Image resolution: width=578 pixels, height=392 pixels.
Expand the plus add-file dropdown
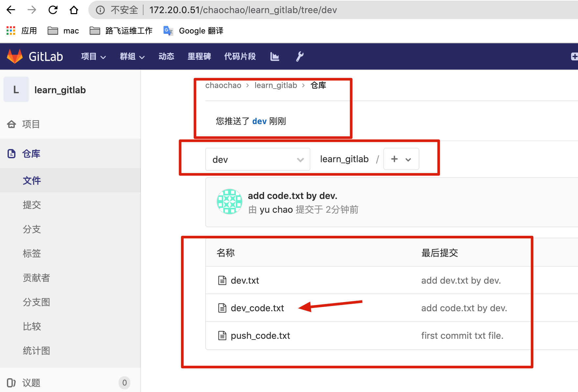(401, 159)
